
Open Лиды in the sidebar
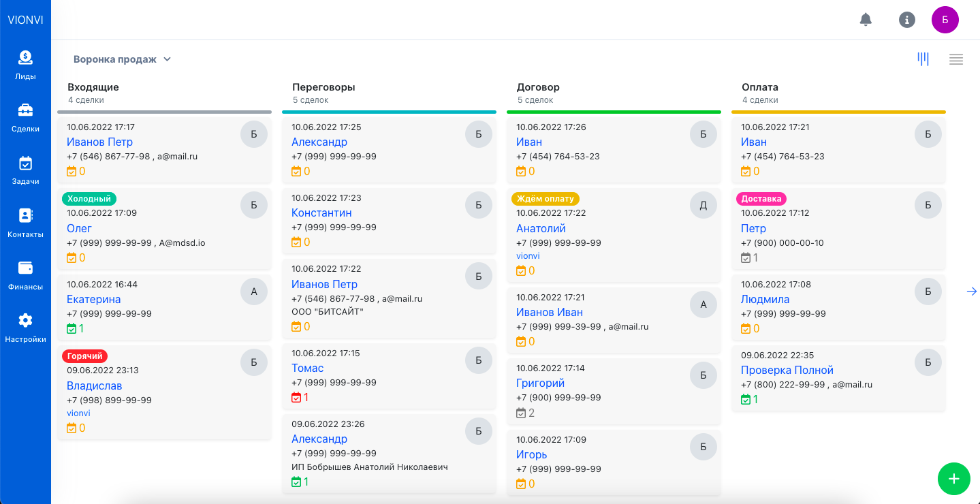pos(25,65)
